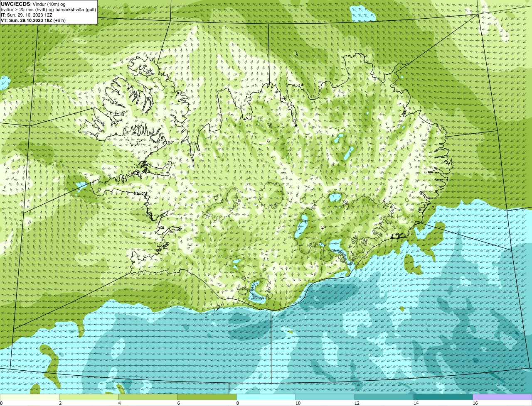The height and width of the screenshot is (406, 532).
Task: Click the '6' tick label on the colorbar
Action: pyautogui.click(x=179, y=403)
